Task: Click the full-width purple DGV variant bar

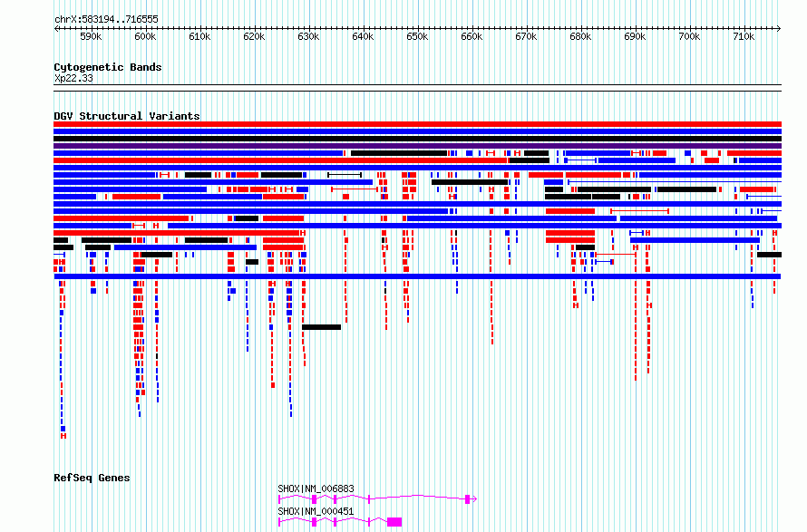Action: coord(417,146)
